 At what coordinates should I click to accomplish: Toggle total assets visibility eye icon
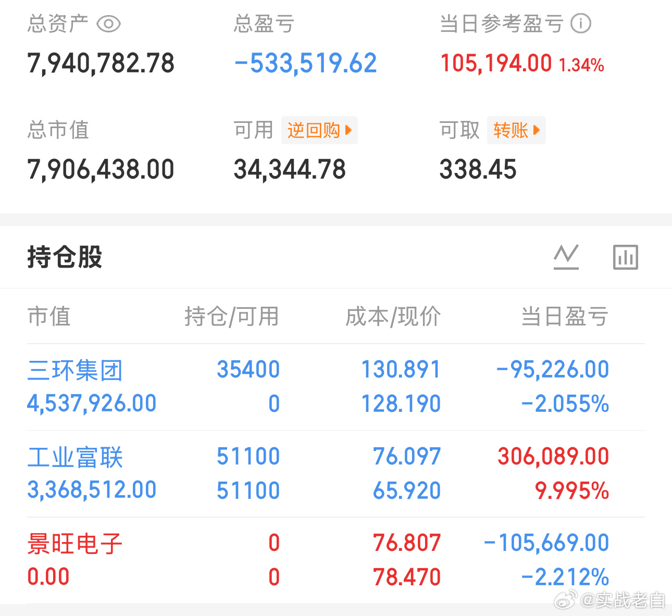[109, 24]
